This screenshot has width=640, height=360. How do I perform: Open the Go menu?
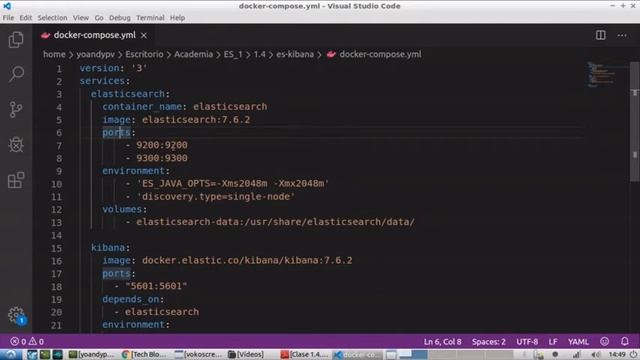tap(99, 18)
